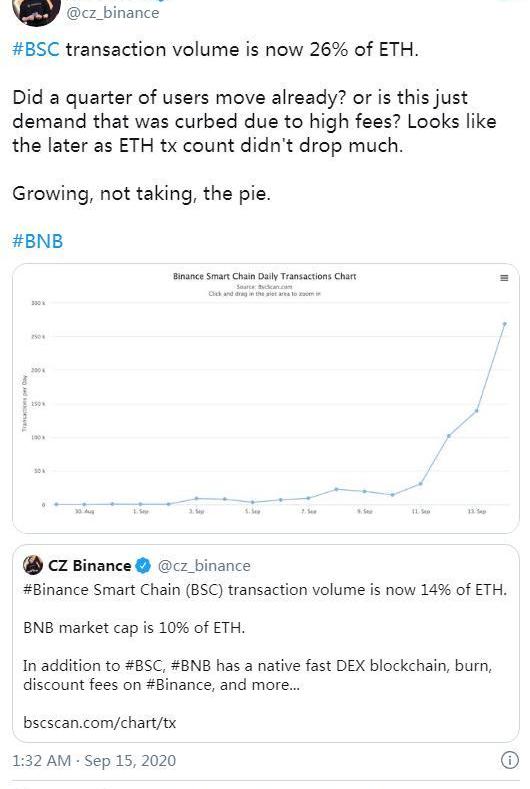Open the #BSC hashtag link
Image resolution: width=530 pixels, height=789 pixels.
tap(36, 49)
